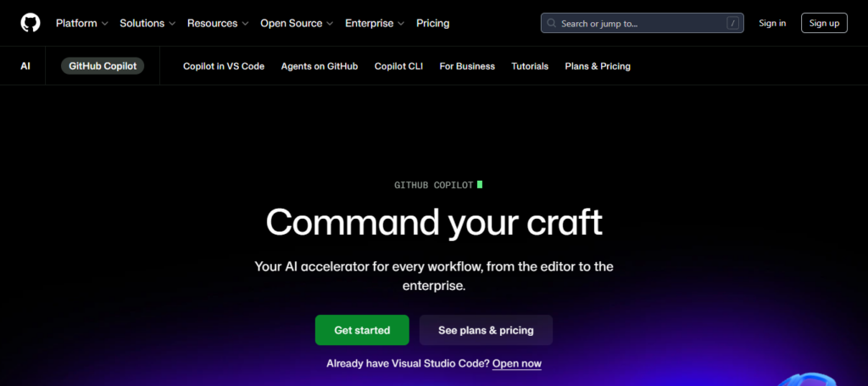Click 'Already have Visual Studio Code?' text

click(x=408, y=364)
